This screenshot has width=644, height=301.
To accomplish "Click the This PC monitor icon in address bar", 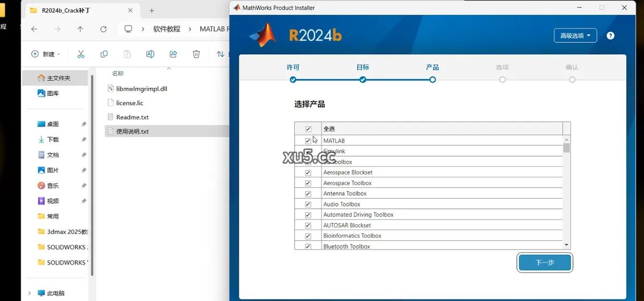I will (x=128, y=29).
